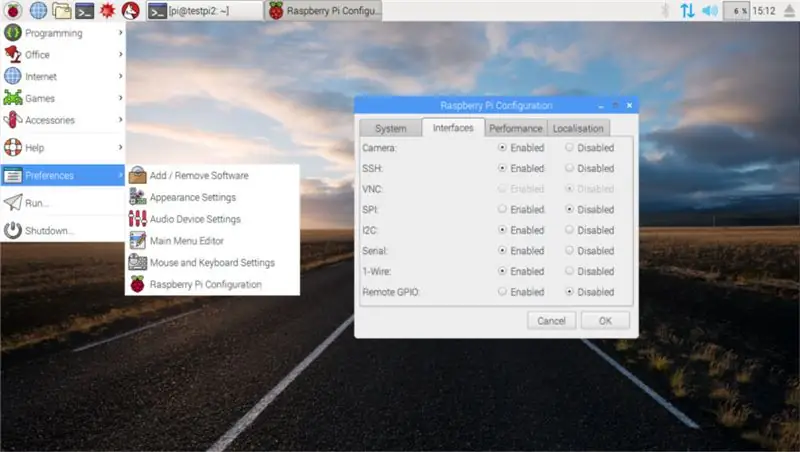Click the eject tray icon
This screenshot has width=800, height=452.
789,10
